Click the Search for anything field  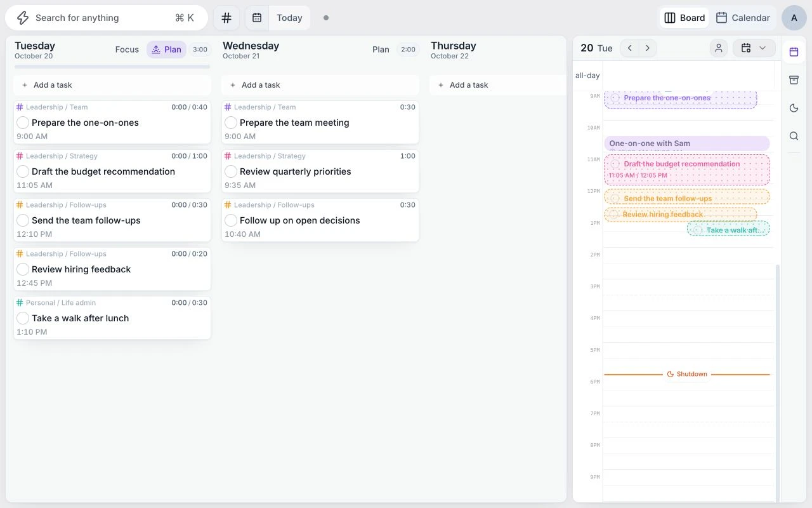107,18
